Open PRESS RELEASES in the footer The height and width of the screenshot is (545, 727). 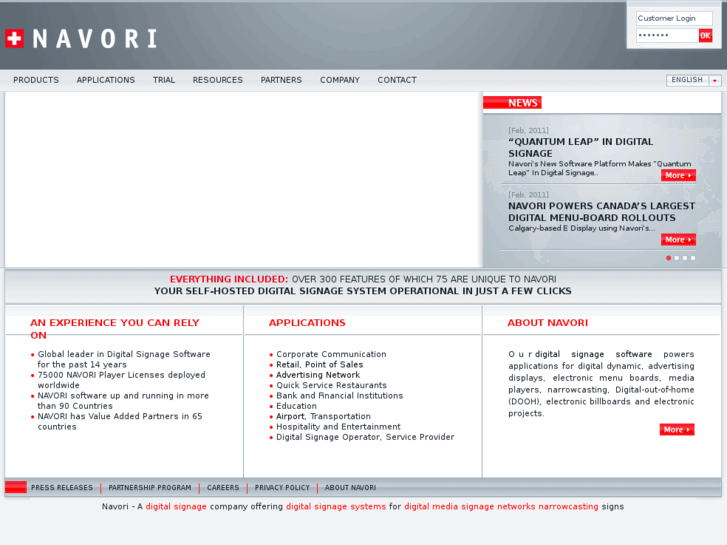(62, 488)
